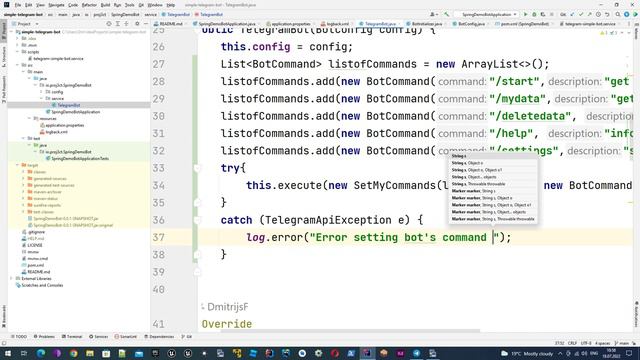Select application.properties in project tree
Image resolution: width=640 pixels, height=360 pixels.
click(x=64, y=125)
